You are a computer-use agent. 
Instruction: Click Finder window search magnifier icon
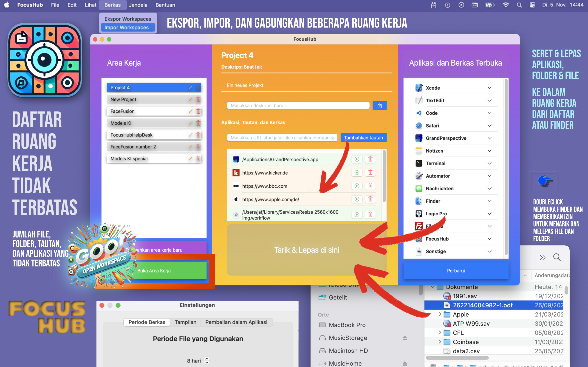(x=557, y=257)
